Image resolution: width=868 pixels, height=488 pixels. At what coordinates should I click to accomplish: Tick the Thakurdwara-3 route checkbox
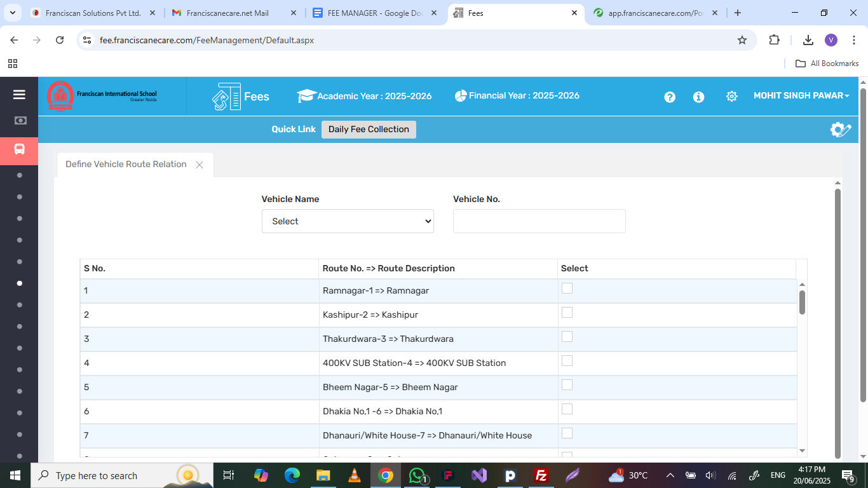point(567,337)
